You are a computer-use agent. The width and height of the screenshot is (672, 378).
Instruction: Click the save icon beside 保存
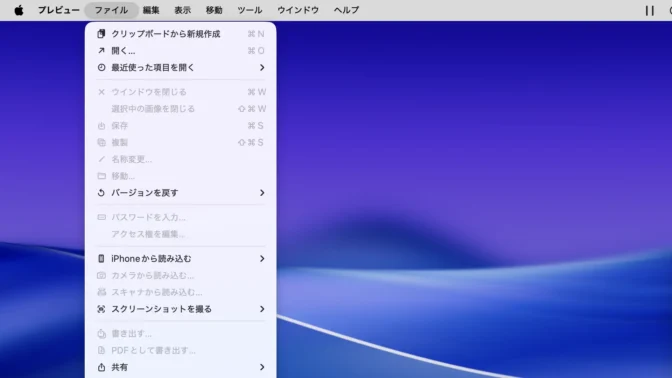point(101,126)
